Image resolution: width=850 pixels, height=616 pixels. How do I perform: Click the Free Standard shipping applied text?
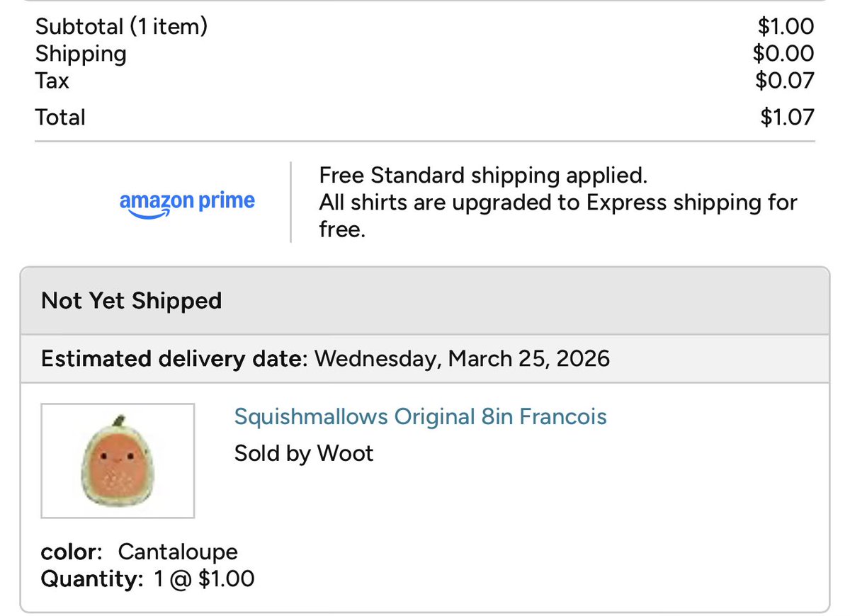tap(483, 175)
